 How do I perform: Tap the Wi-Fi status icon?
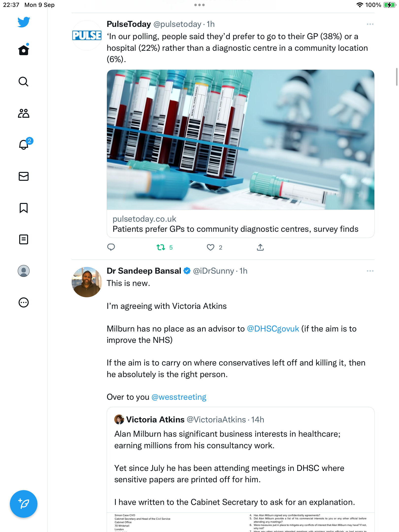click(x=360, y=5)
